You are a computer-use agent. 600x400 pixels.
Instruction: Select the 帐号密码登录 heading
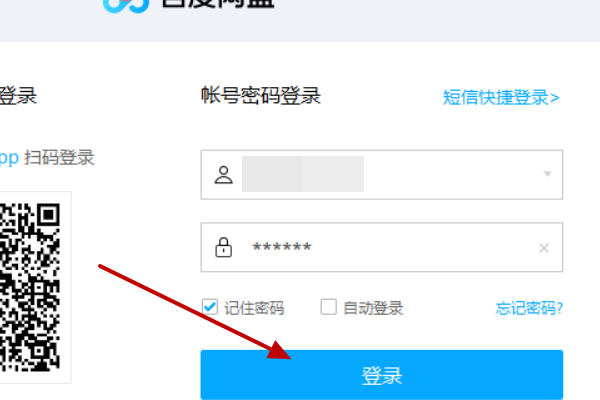(x=261, y=96)
